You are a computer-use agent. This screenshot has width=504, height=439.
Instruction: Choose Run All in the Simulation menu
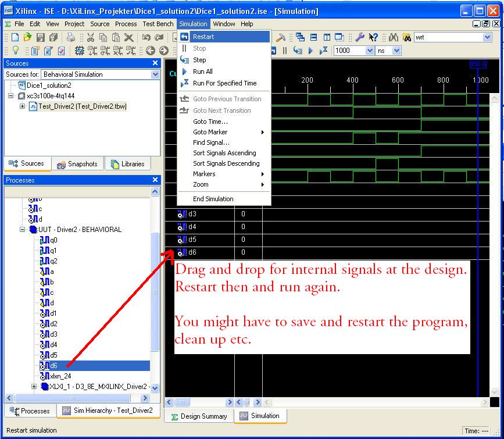click(x=224, y=72)
